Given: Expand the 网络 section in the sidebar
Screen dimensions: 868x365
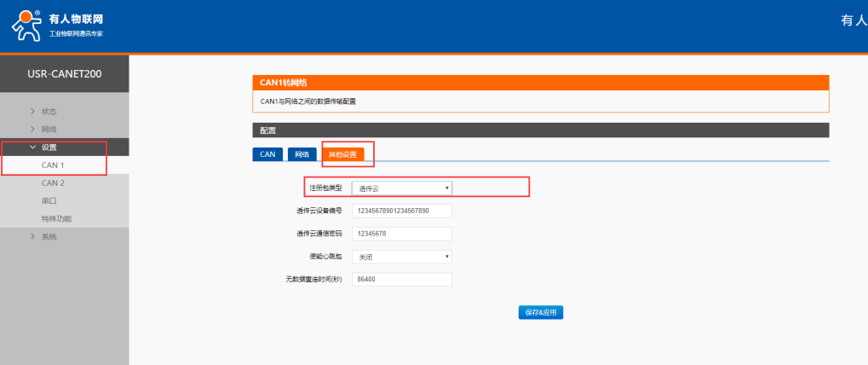Looking at the screenshot, I should 49,130.
